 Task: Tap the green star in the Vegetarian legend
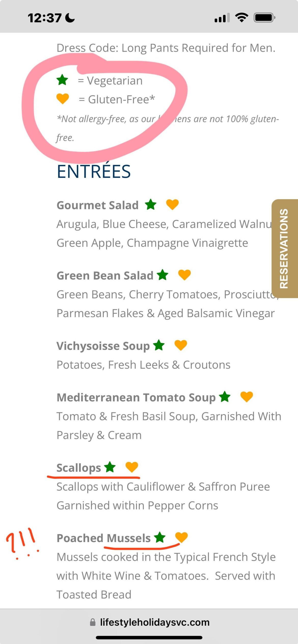click(62, 80)
